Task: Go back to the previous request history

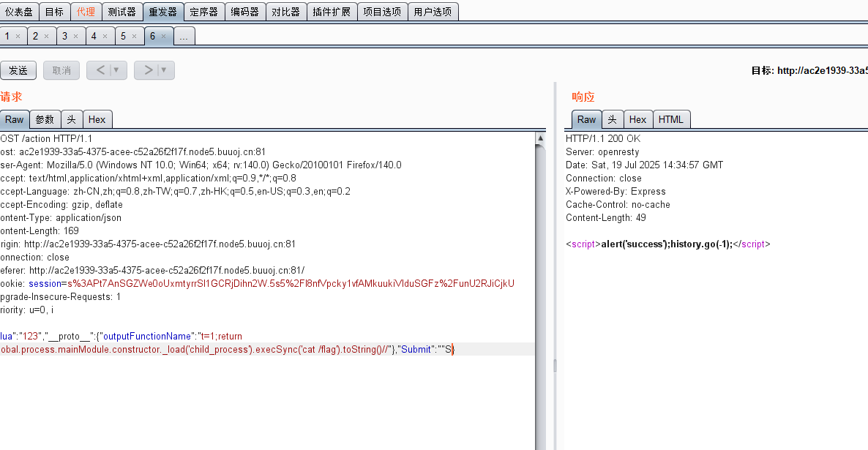Action: click(100, 70)
